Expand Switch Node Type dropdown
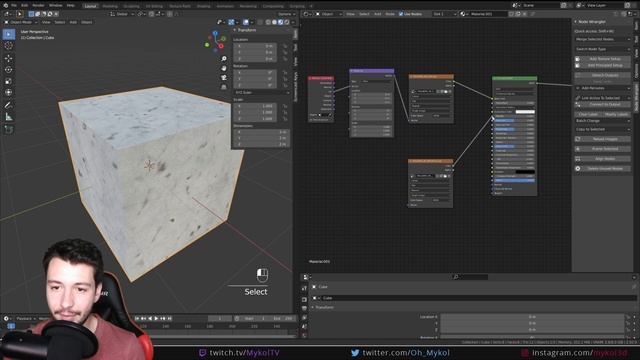 pos(602,49)
